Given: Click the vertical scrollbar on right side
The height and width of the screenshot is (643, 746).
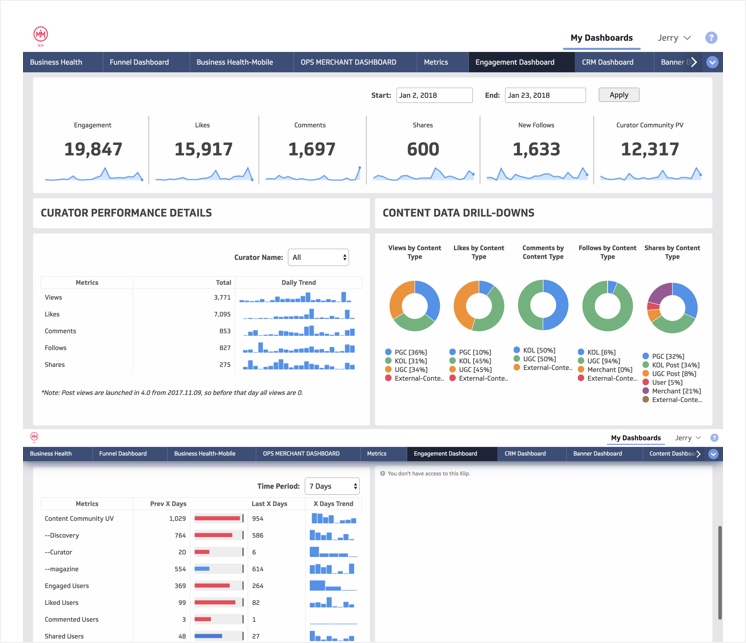Looking at the screenshot, I should pos(720,572).
